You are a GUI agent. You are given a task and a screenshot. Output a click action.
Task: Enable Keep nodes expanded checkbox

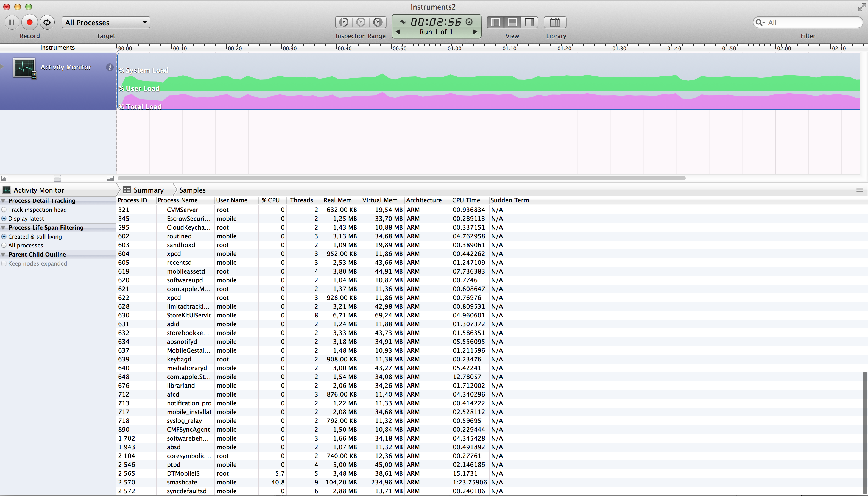pos(4,264)
